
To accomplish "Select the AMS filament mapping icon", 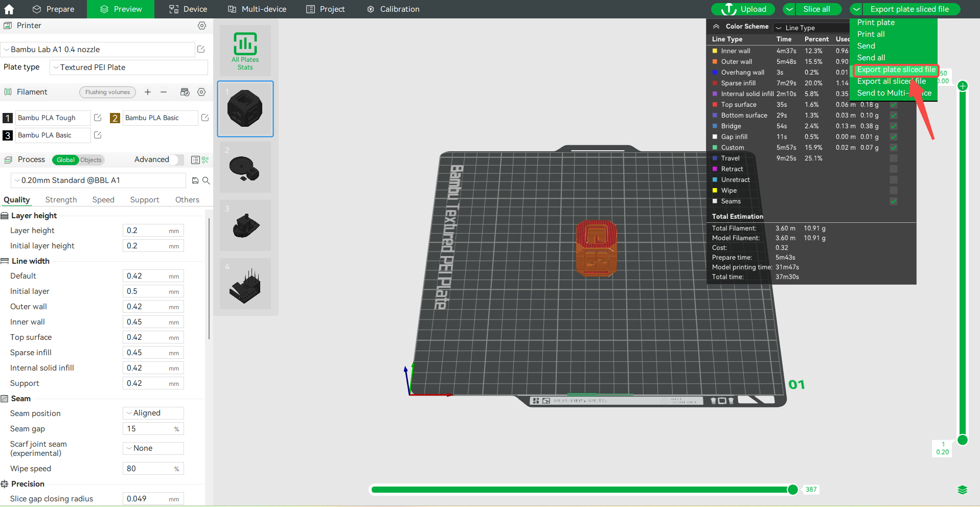I will (185, 92).
